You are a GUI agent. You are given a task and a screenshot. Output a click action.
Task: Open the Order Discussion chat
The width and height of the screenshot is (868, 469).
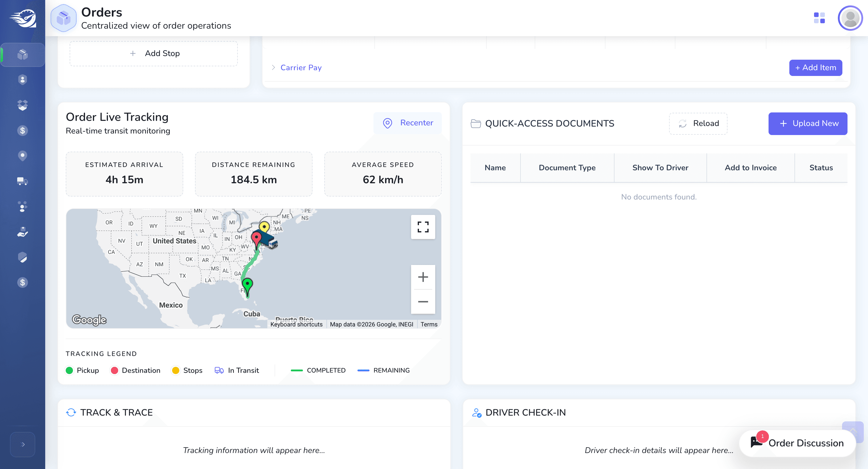[797, 443]
